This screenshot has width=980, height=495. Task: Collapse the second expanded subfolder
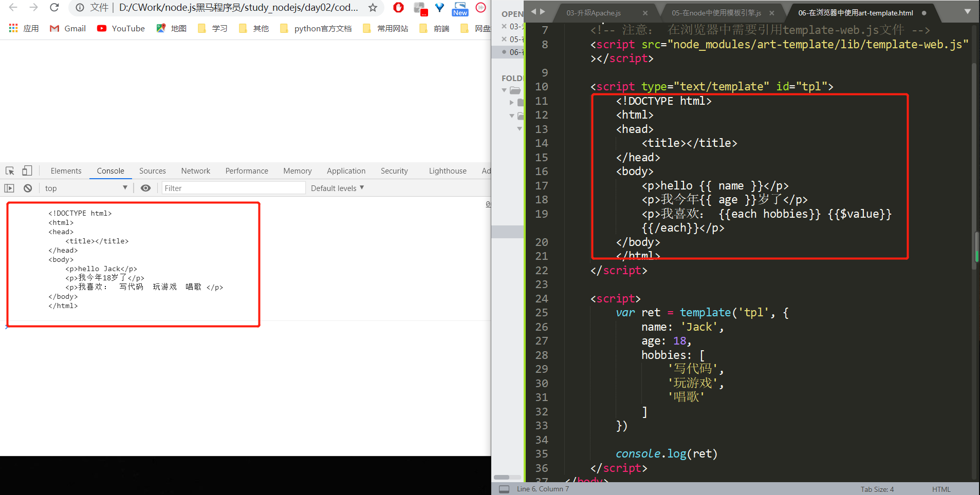511,116
